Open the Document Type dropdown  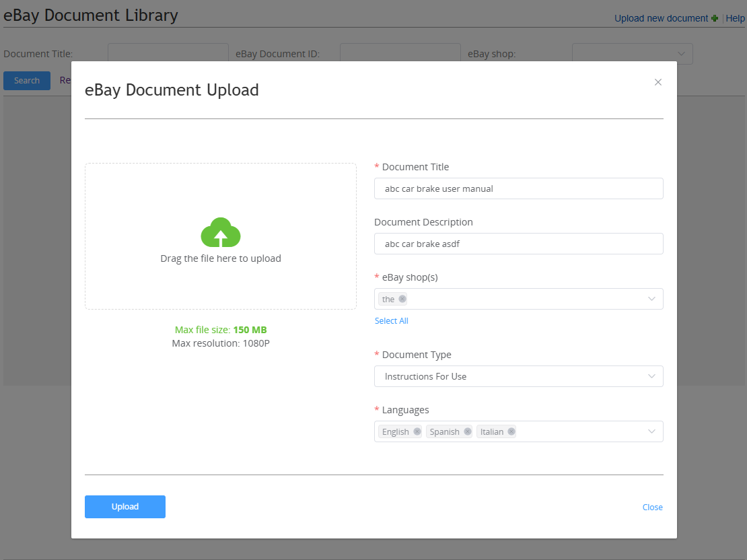click(518, 376)
